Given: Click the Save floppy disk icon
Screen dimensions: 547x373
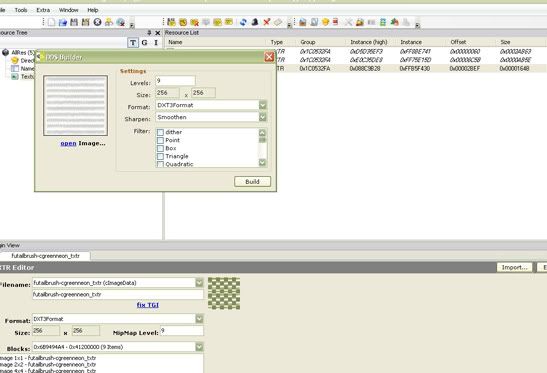Looking at the screenshot, I should (x=74, y=22).
